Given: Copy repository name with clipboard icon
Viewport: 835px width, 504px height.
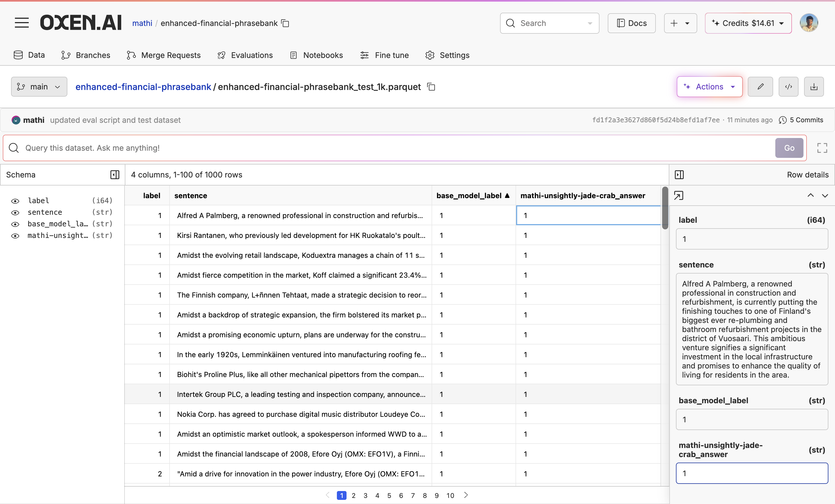Looking at the screenshot, I should click(x=285, y=23).
